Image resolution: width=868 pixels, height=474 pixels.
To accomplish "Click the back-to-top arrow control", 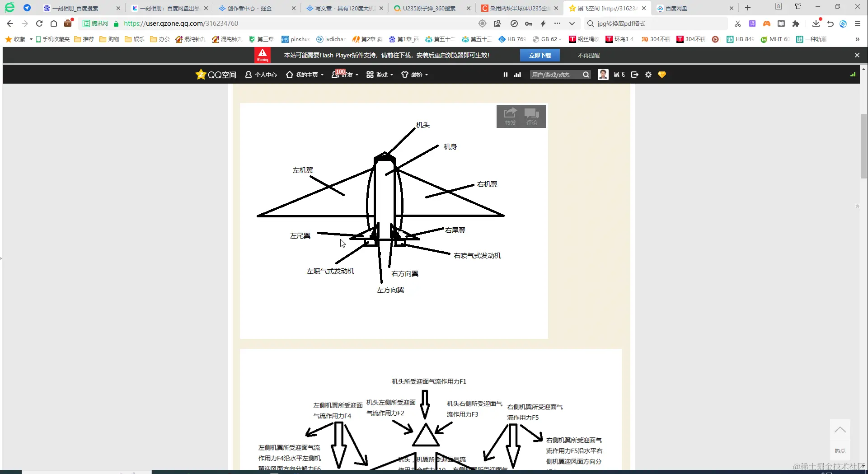I will (840, 429).
